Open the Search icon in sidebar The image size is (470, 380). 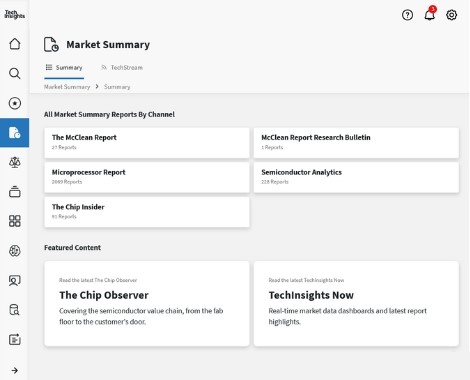point(15,73)
